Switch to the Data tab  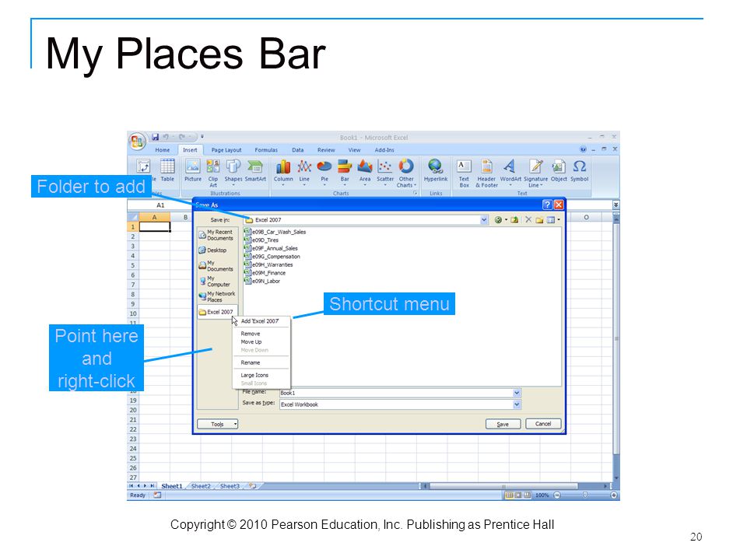pyautogui.click(x=298, y=149)
